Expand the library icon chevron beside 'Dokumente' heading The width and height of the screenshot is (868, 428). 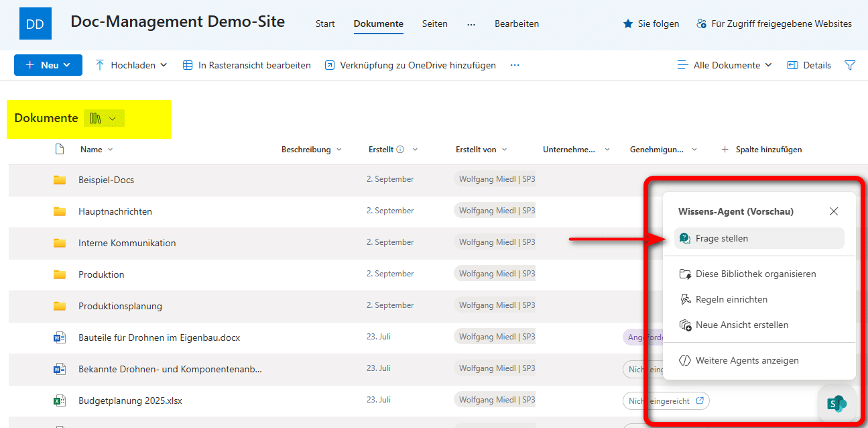(x=113, y=117)
